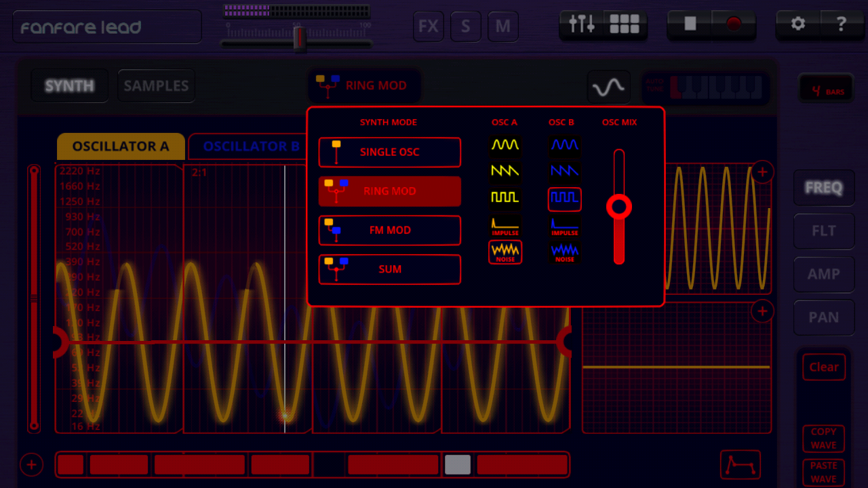
Task: Click the OSC MIX slider handle
Action: coord(618,207)
